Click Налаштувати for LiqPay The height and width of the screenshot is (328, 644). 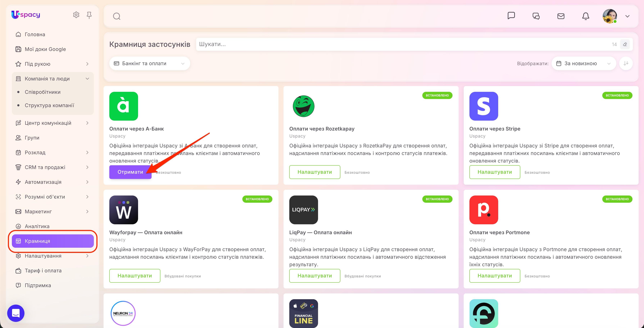point(314,276)
